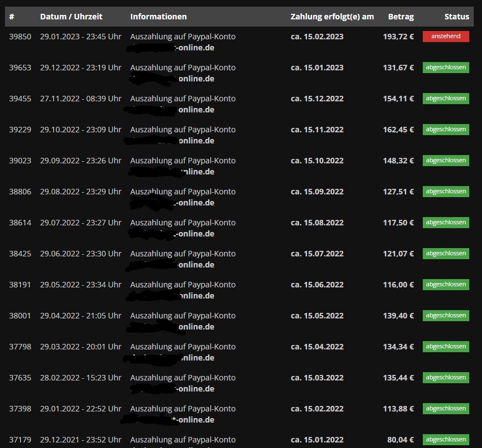This screenshot has height=448, width=482.
Task: Click 'abgeschlossen' badge for payout 39023
Action: pyautogui.click(x=445, y=161)
